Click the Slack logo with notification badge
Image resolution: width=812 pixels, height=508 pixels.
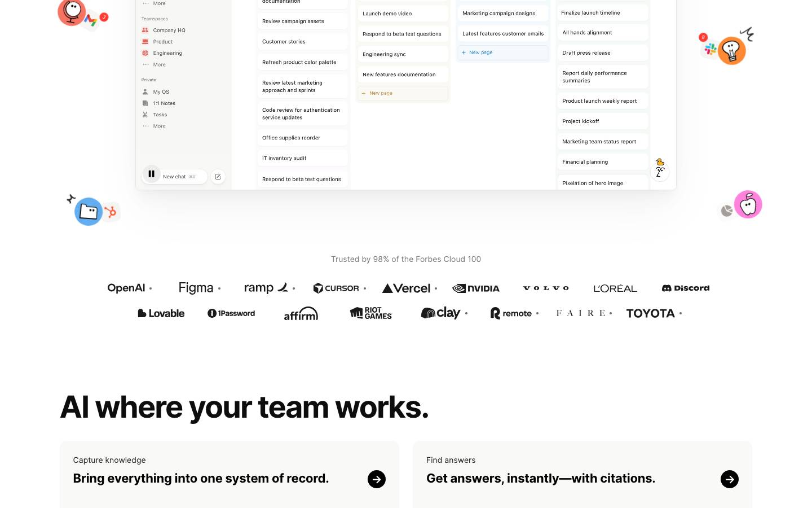[x=709, y=49]
